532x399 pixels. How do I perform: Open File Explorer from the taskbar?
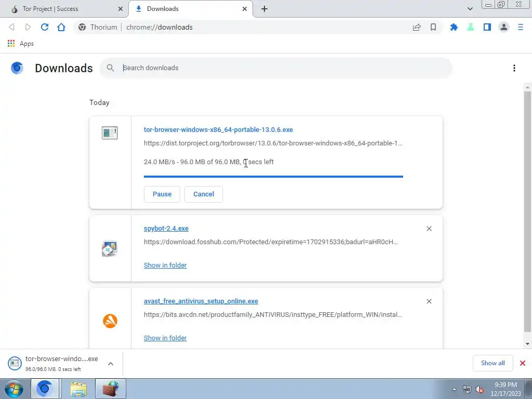pos(78,389)
